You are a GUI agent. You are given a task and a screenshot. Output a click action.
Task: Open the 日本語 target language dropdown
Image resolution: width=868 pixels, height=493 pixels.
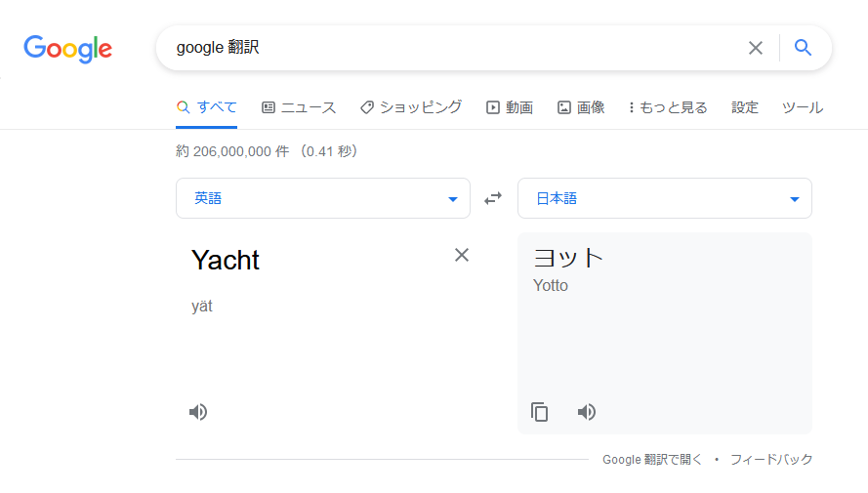point(664,198)
